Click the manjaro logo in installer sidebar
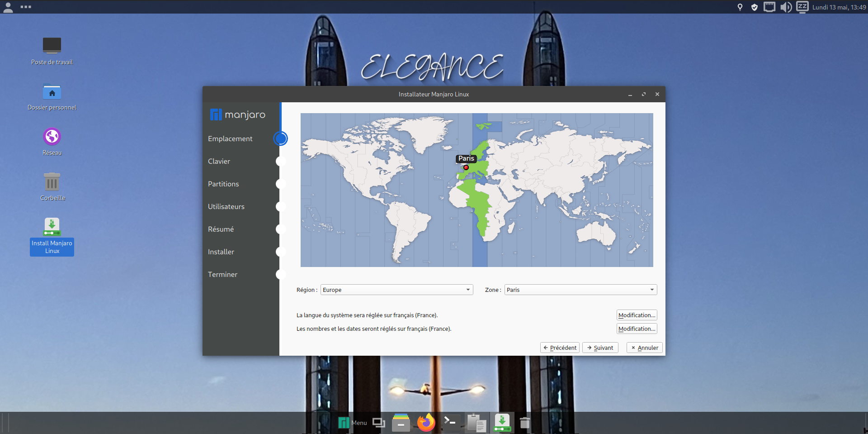This screenshot has width=868, height=434. coord(238,114)
